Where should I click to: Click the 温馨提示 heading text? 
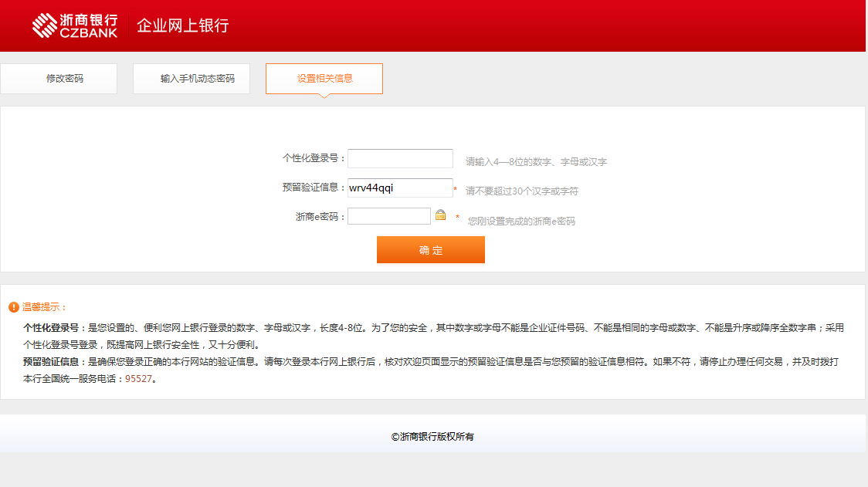45,307
